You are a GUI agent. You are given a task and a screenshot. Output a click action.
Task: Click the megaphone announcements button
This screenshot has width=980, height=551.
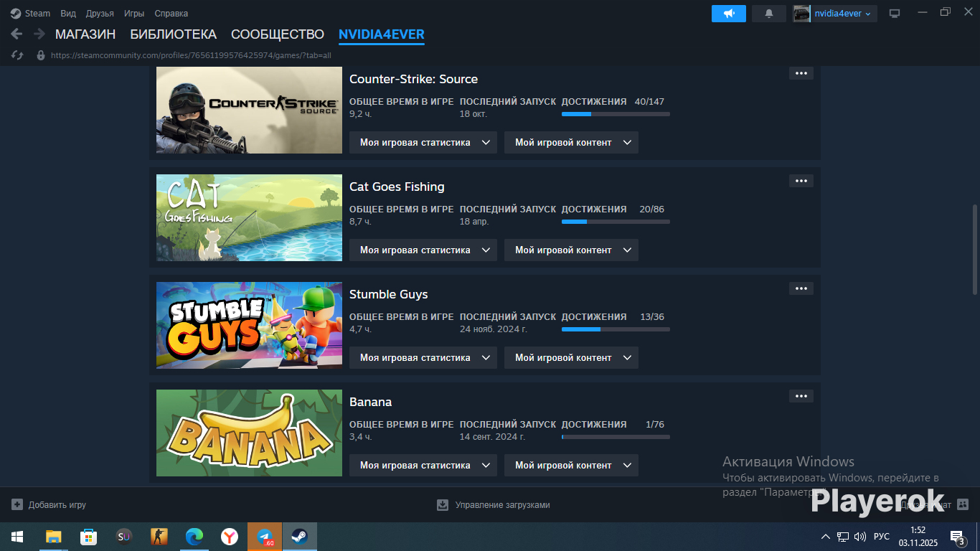pos(729,14)
